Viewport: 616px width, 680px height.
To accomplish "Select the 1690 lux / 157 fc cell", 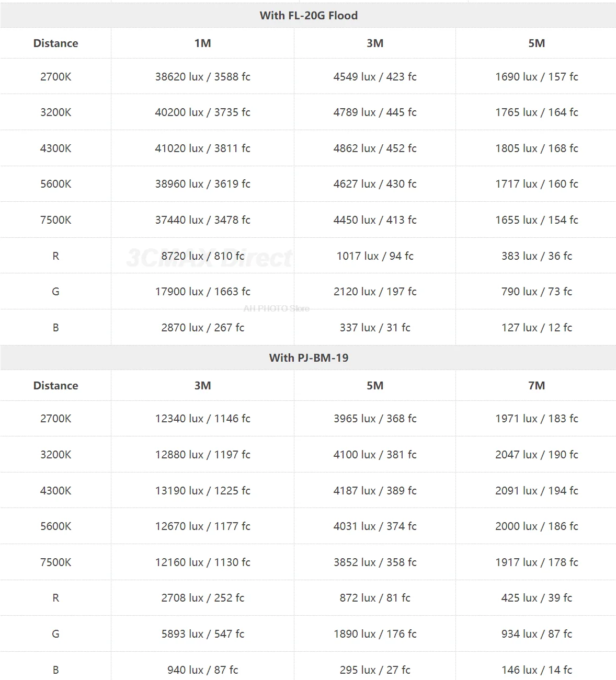I will click(537, 77).
